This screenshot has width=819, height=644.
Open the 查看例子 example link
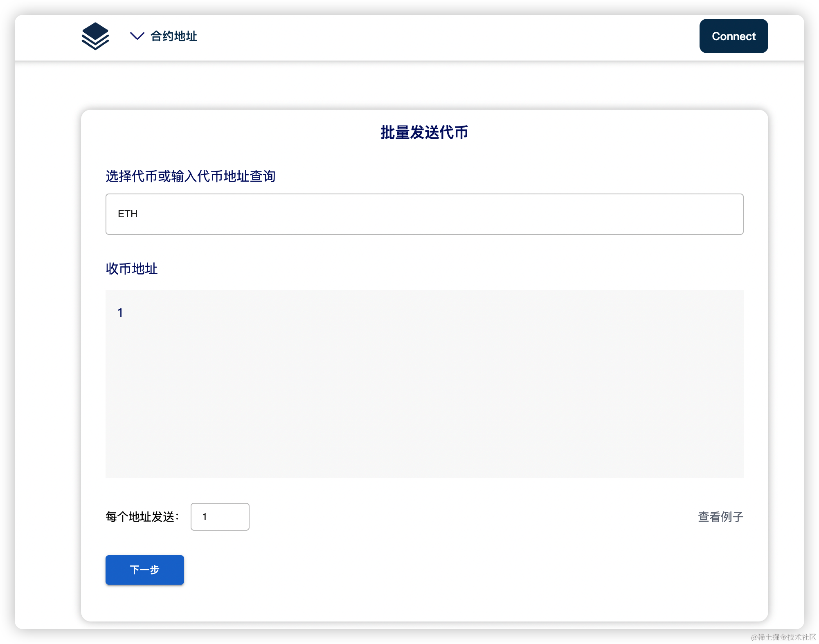tap(720, 517)
